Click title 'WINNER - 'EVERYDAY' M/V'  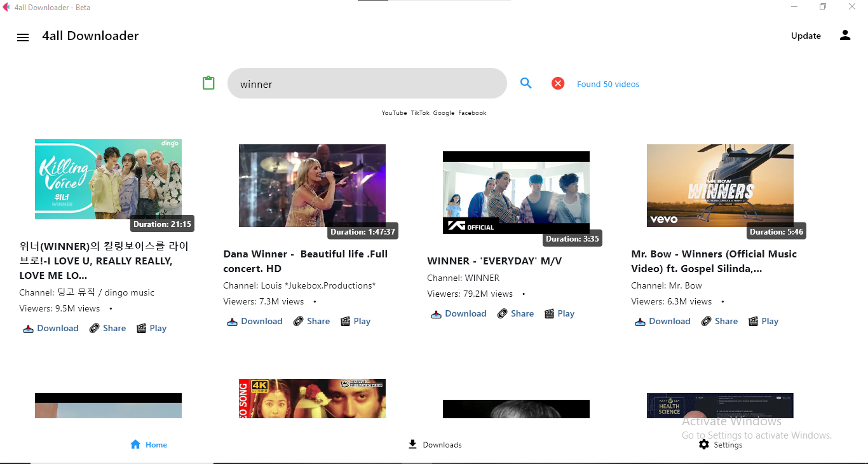494,261
